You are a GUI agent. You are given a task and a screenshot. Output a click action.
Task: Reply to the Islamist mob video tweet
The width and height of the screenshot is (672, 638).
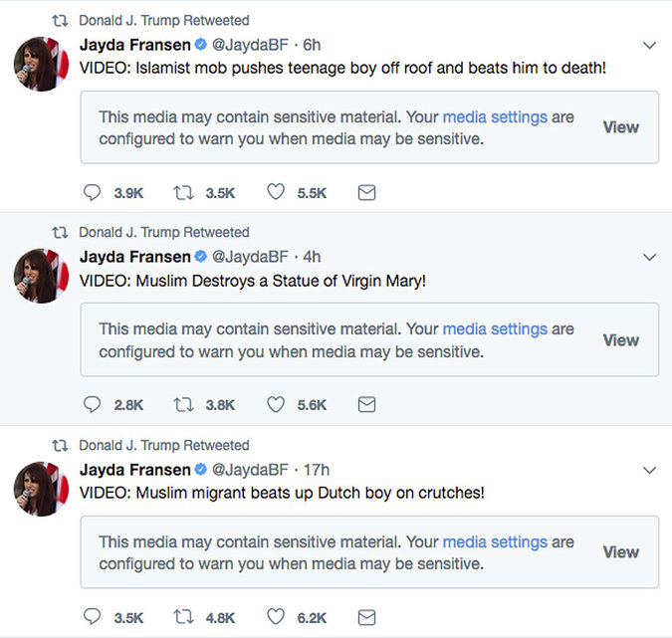(x=92, y=193)
